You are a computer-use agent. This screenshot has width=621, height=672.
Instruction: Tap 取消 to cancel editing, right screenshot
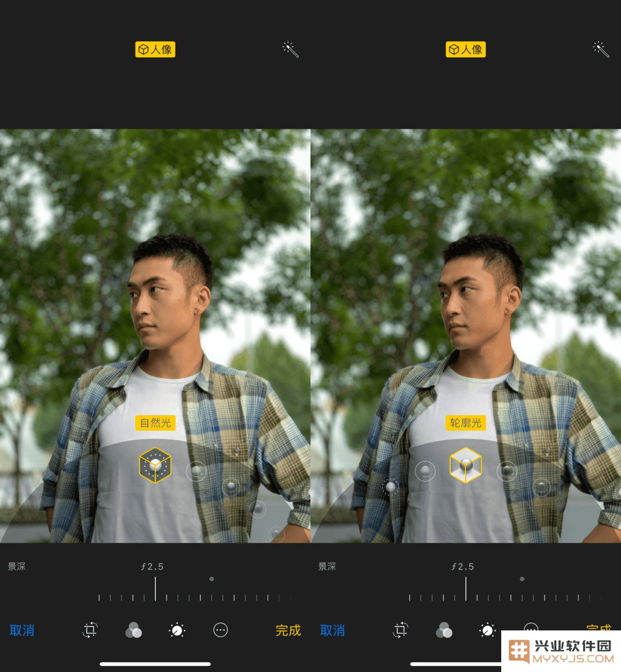[333, 630]
